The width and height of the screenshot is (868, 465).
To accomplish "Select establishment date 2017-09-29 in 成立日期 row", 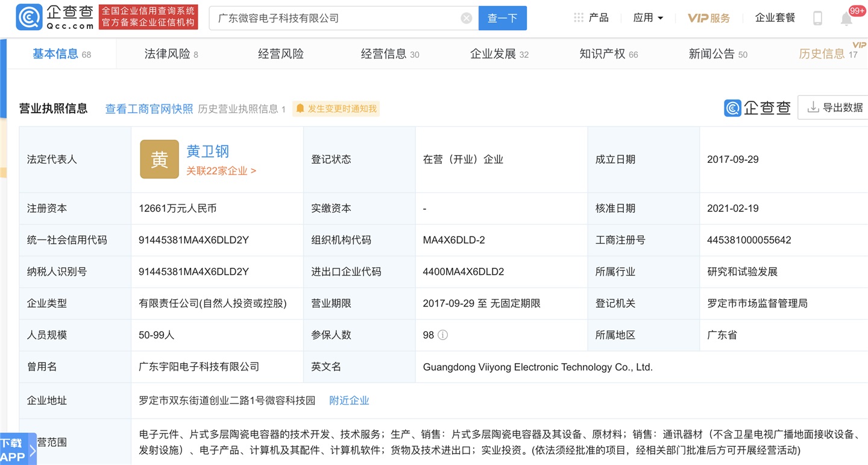I will [x=733, y=159].
